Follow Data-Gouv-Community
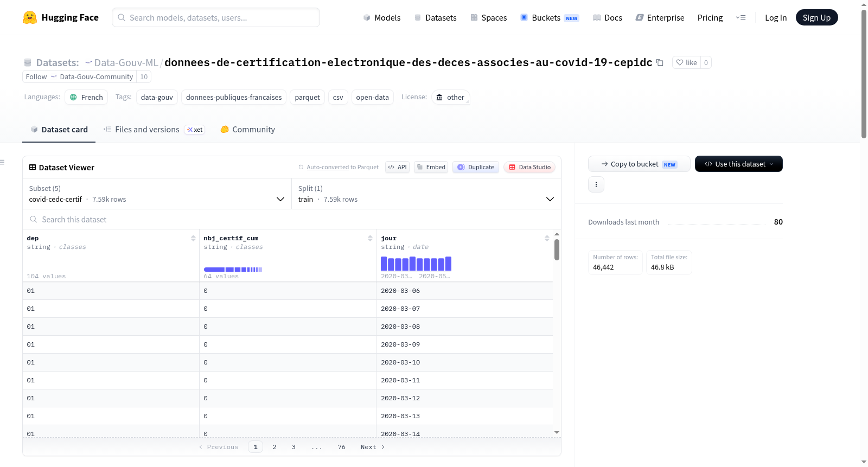The height and width of the screenshot is (467, 868). [79, 76]
